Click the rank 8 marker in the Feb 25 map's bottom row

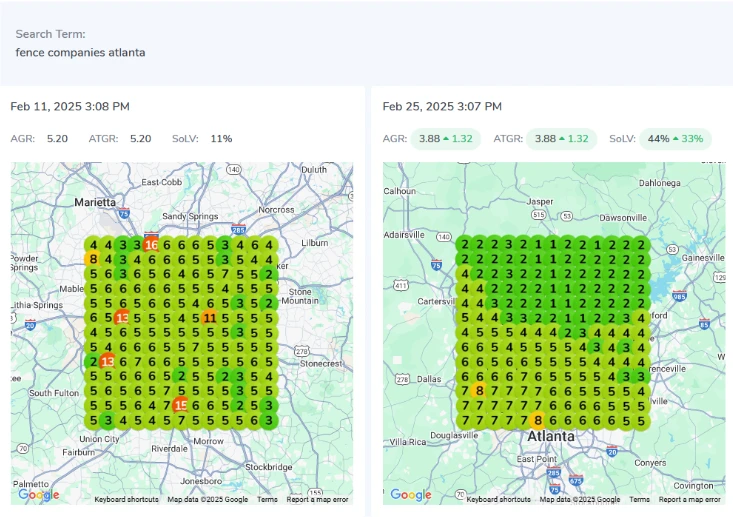[x=537, y=420]
